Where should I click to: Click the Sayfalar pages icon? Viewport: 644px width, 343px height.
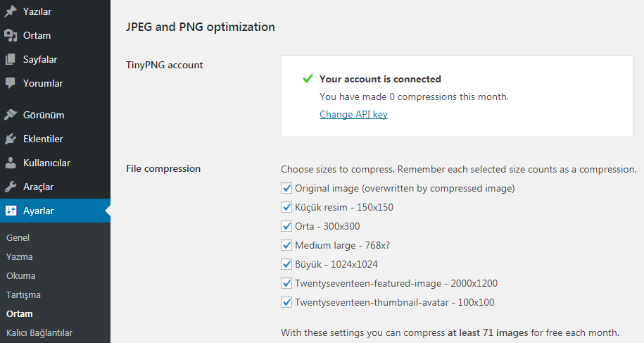tap(11, 59)
